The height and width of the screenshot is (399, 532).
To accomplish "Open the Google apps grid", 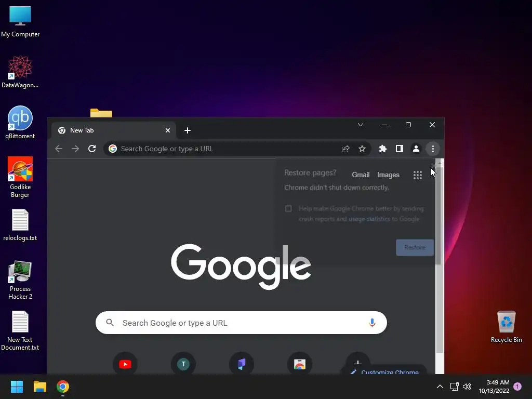I will click(418, 175).
